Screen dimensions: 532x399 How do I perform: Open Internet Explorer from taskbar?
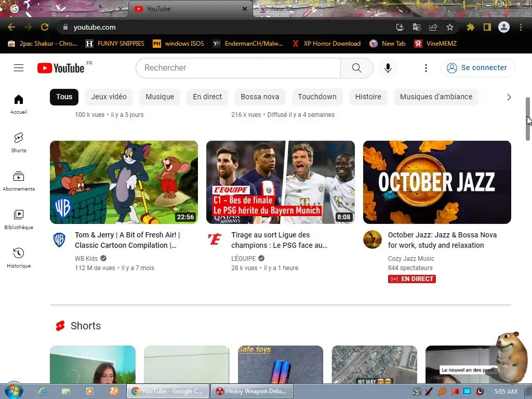pyautogui.click(x=42, y=391)
